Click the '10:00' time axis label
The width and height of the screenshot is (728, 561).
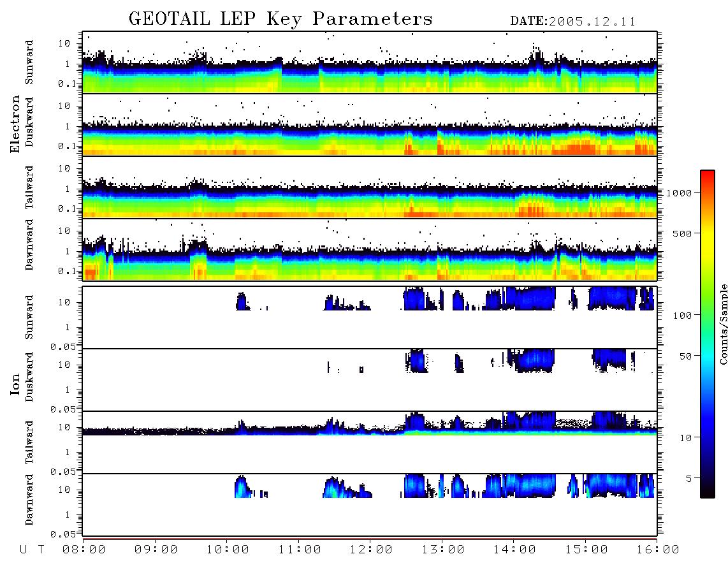click(x=228, y=550)
